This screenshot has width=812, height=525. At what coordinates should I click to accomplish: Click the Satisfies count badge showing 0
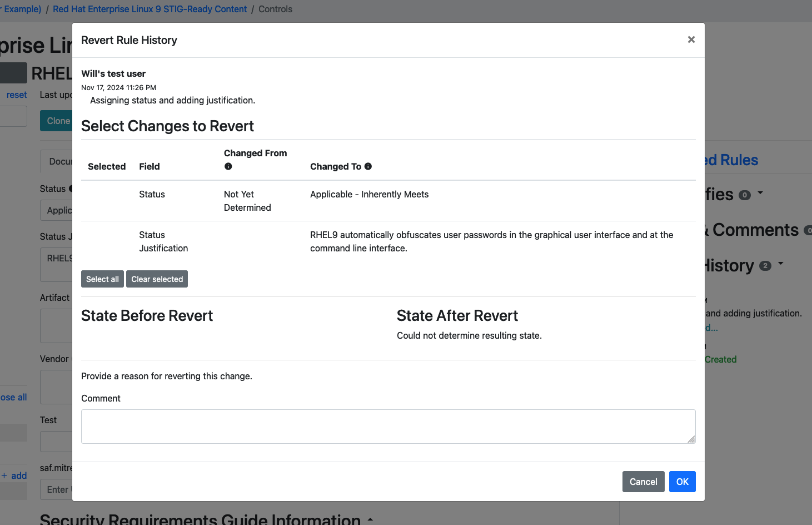745,195
